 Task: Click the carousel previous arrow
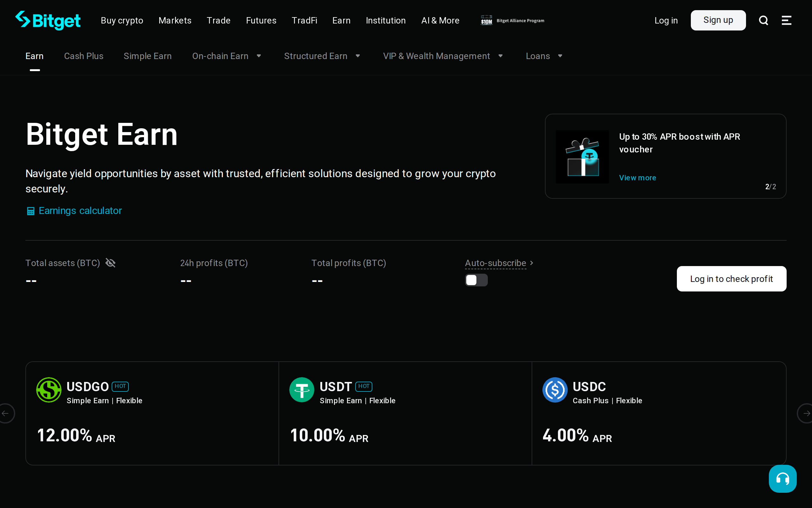point(6,413)
